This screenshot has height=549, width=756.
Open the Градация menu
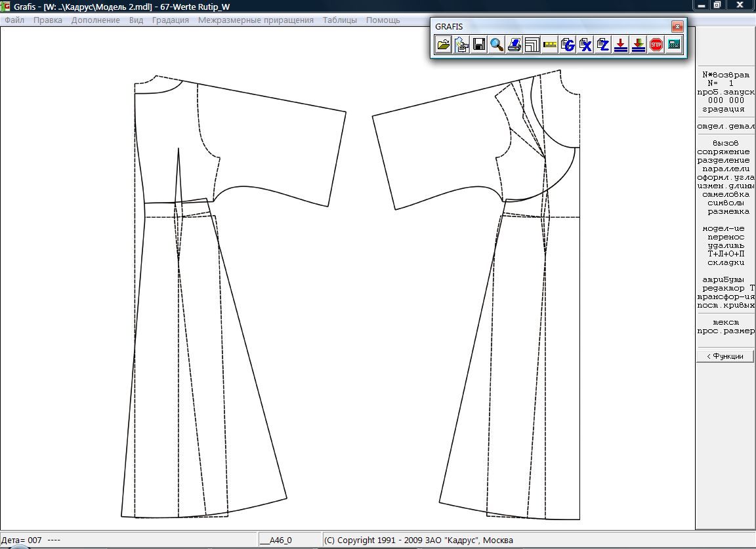(171, 20)
